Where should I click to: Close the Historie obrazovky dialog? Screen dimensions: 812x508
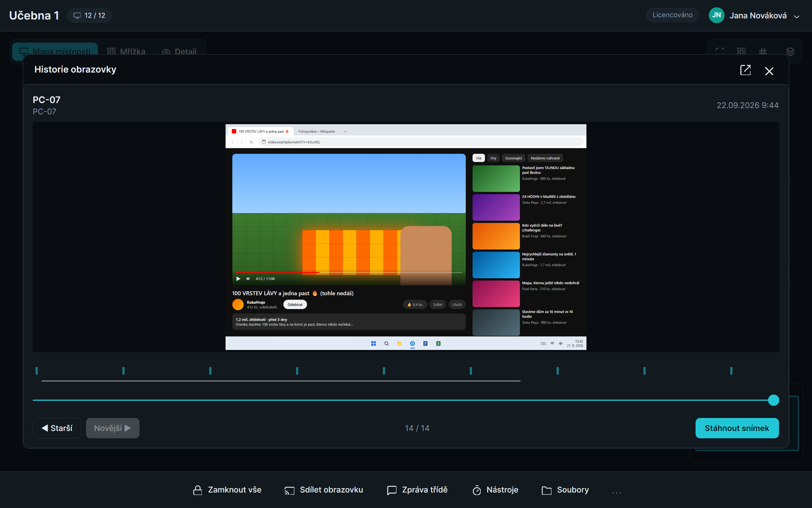click(769, 71)
